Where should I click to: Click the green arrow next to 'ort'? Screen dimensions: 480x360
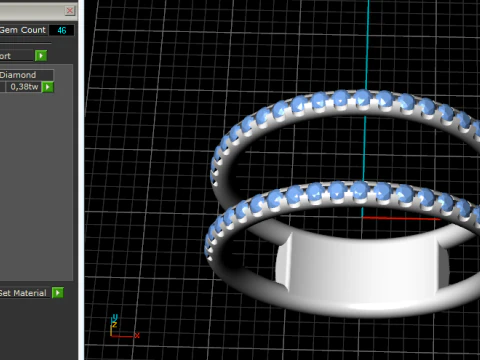pos(41,56)
